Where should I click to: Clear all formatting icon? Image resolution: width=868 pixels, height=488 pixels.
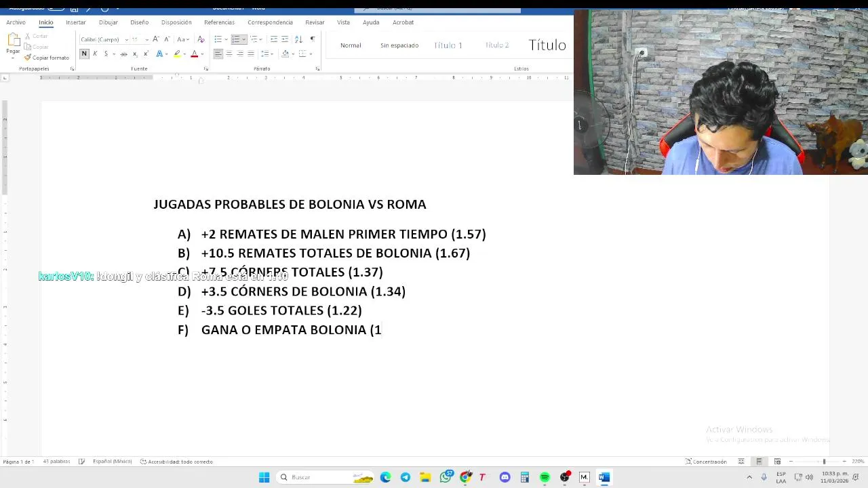(x=201, y=39)
